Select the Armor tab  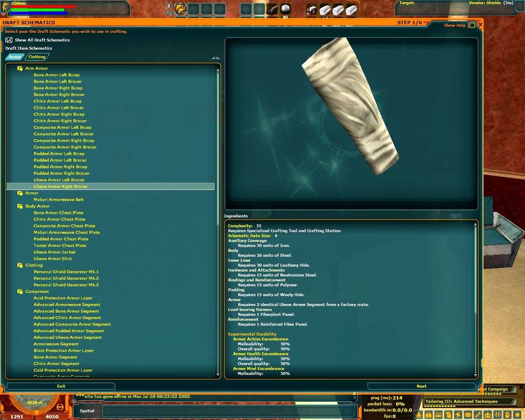click(x=15, y=57)
